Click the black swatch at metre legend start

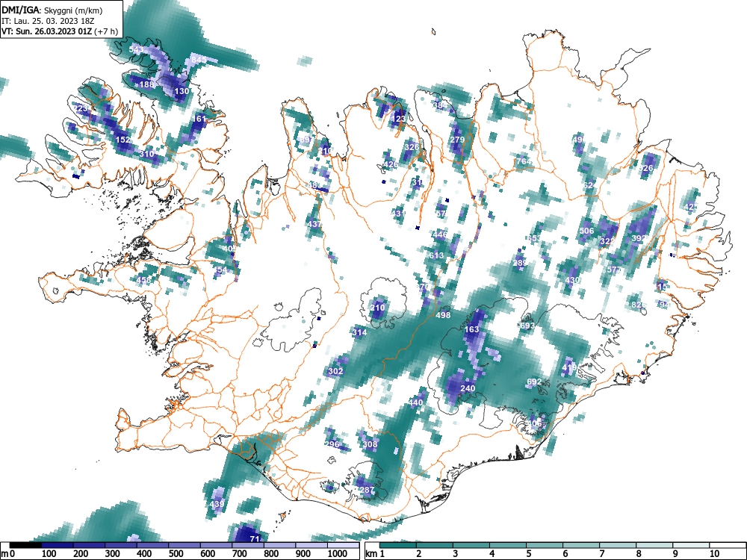[x=25, y=545]
